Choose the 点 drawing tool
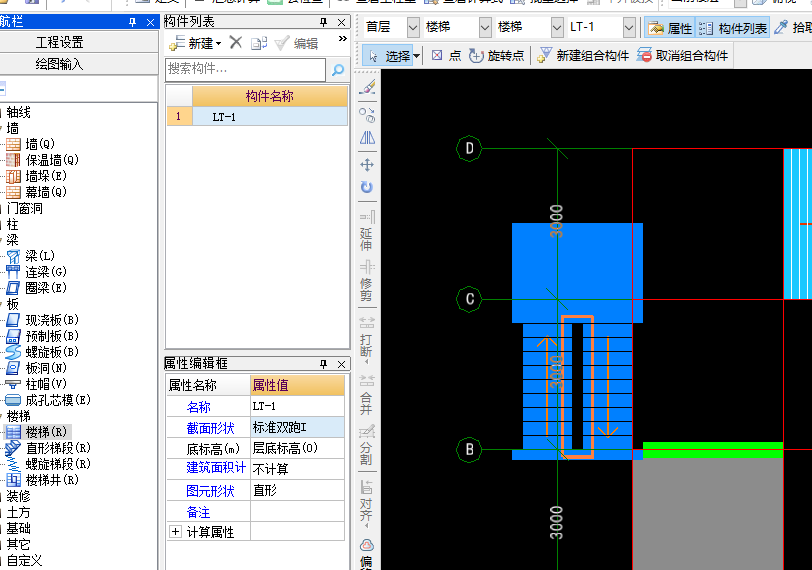812x570 pixels. tap(446, 55)
